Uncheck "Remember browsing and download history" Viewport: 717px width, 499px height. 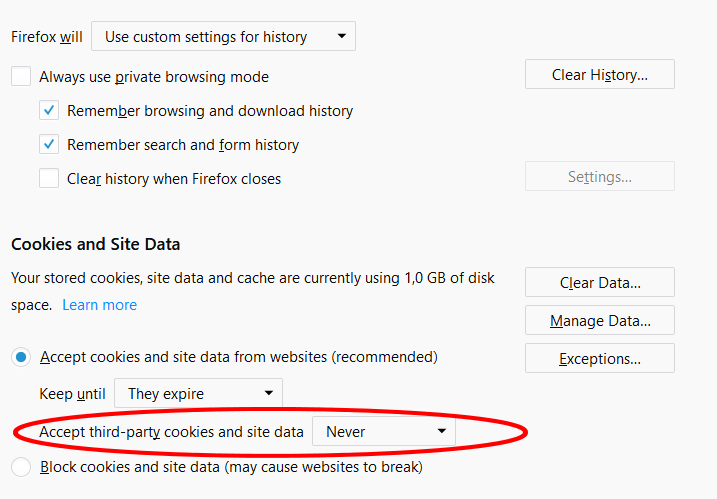point(49,111)
